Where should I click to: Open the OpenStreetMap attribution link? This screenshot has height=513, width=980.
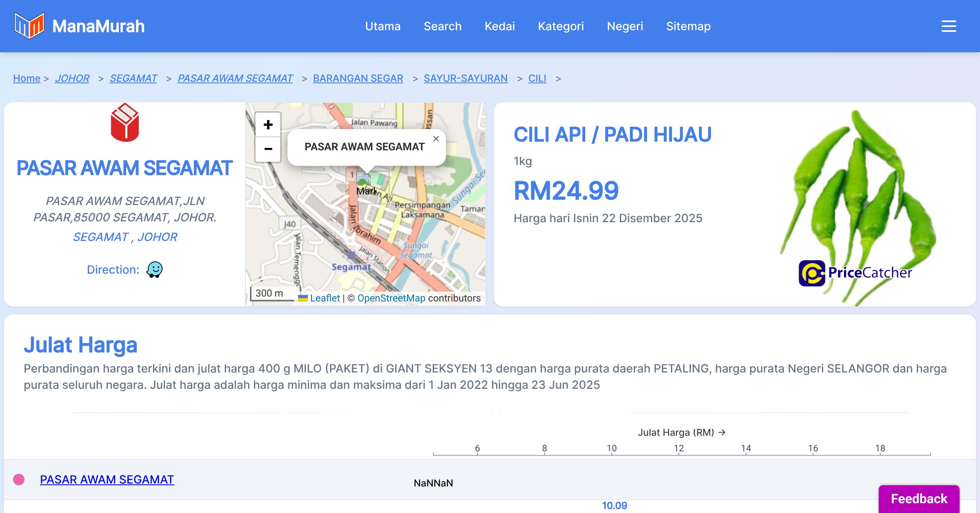(391, 298)
